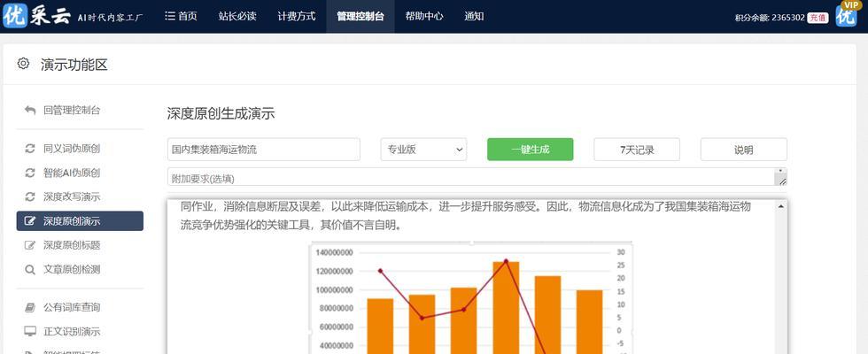Click the 优采云 logo icon
Viewport: 868px width, 354px height.
click(14, 16)
